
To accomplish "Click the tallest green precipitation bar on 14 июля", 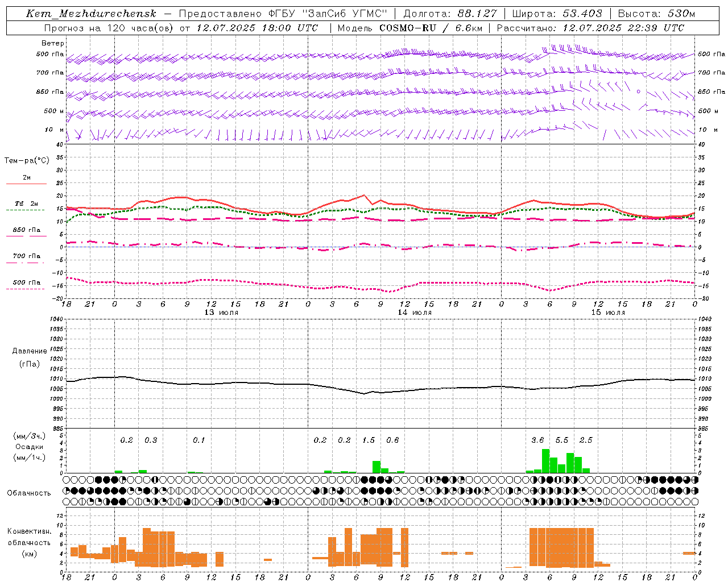I will pyautogui.click(x=377, y=467).
